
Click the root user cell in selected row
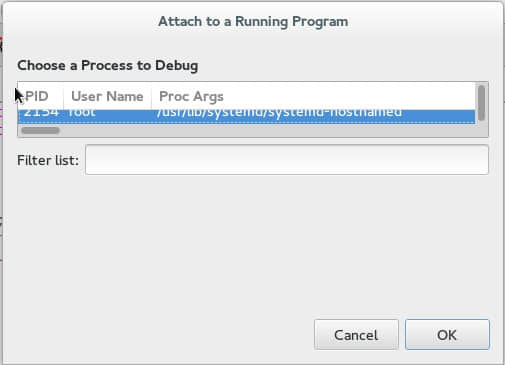tap(81, 115)
